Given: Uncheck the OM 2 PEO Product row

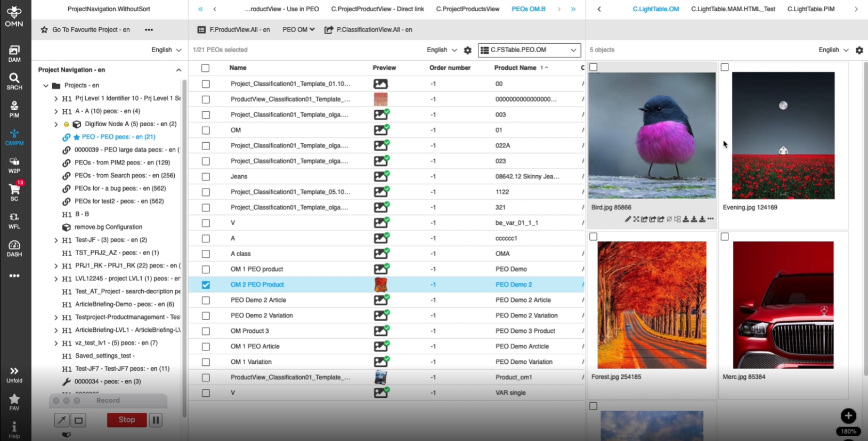Looking at the screenshot, I should [206, 285].
